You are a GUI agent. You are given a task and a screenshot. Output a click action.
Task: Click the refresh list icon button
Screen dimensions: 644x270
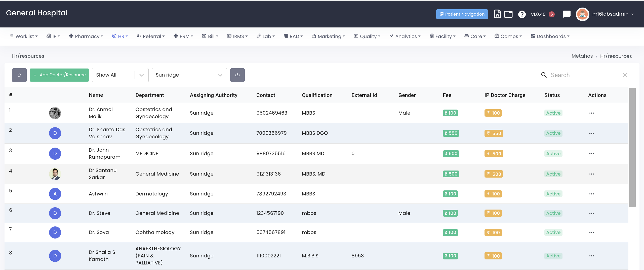19,75
